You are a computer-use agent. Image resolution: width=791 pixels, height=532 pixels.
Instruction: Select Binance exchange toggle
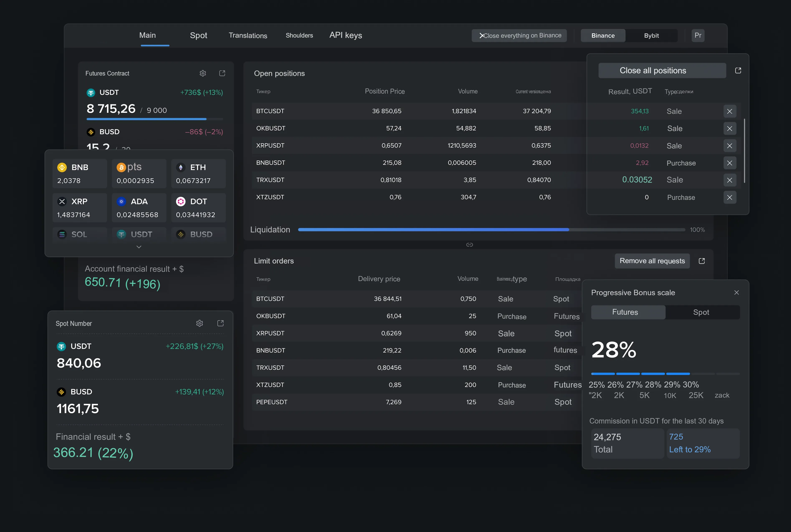click(x=603, y=36)
